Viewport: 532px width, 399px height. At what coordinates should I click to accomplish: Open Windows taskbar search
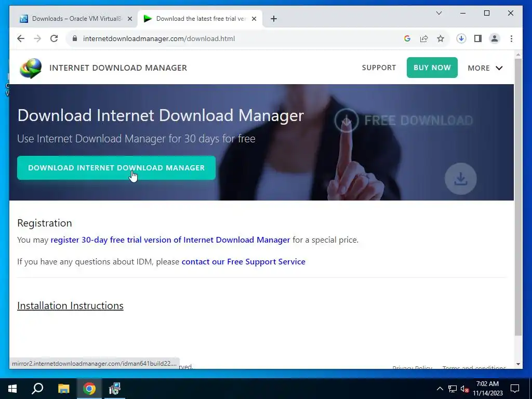click(x=37, y=389)
